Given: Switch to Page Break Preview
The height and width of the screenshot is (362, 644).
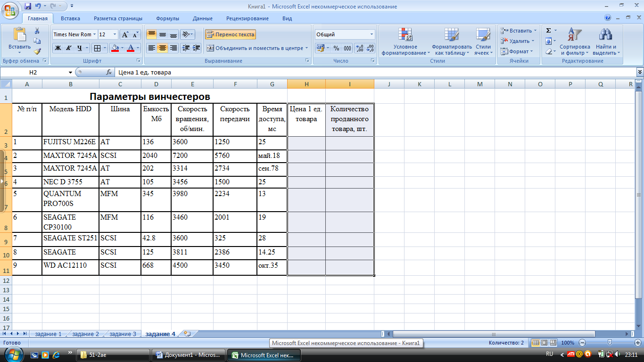Looking at the screenshot, I should [x=553, y=343].
